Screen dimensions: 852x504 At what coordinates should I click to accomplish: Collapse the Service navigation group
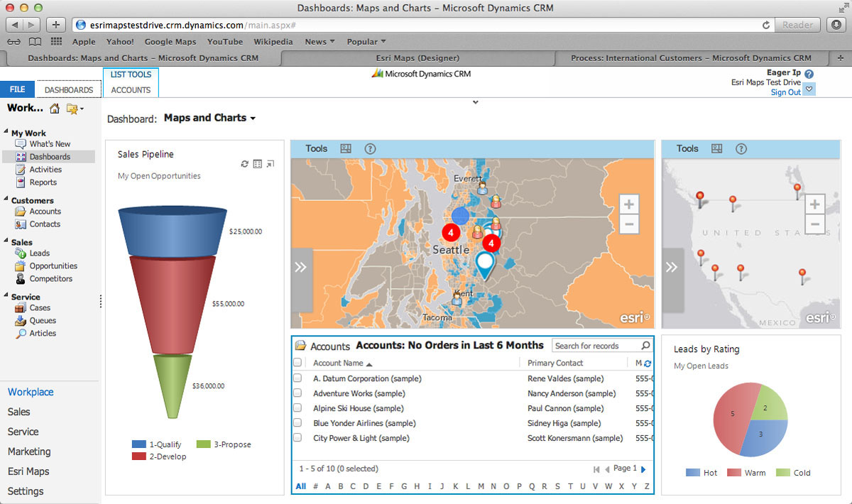coord(6,297)
